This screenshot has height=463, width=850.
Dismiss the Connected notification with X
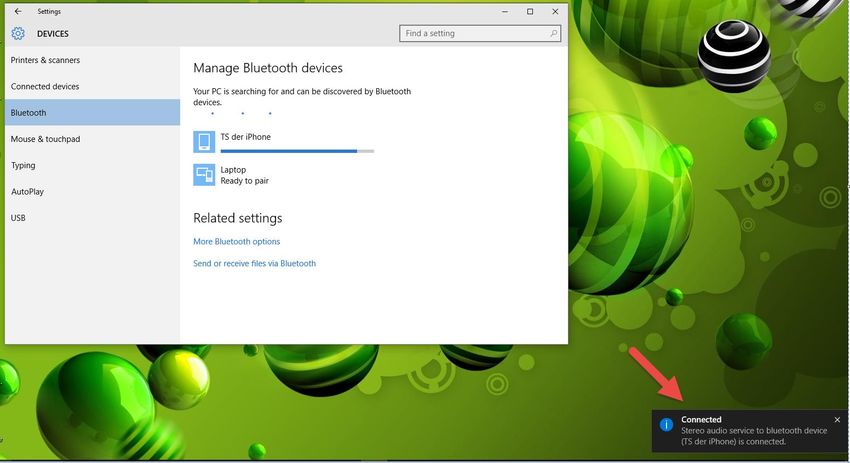(x=837, y=420)
